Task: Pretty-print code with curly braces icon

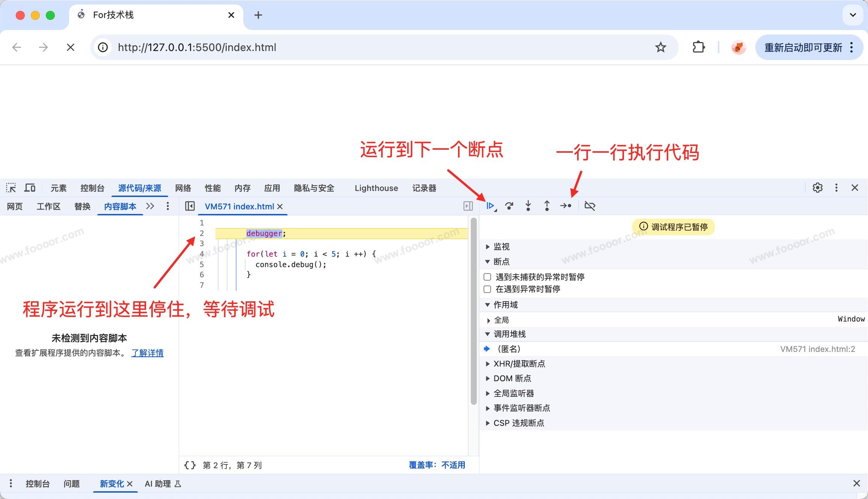Action: 190,465
